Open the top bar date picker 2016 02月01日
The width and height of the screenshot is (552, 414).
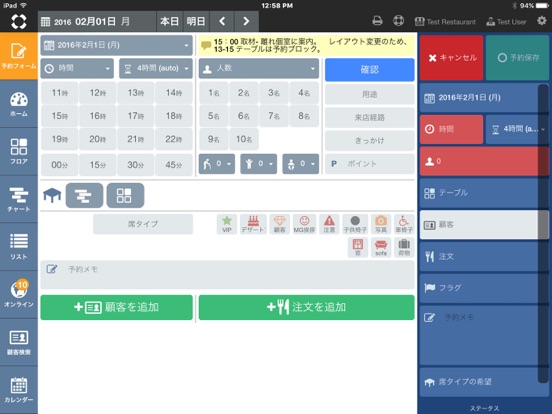point(96,21)
